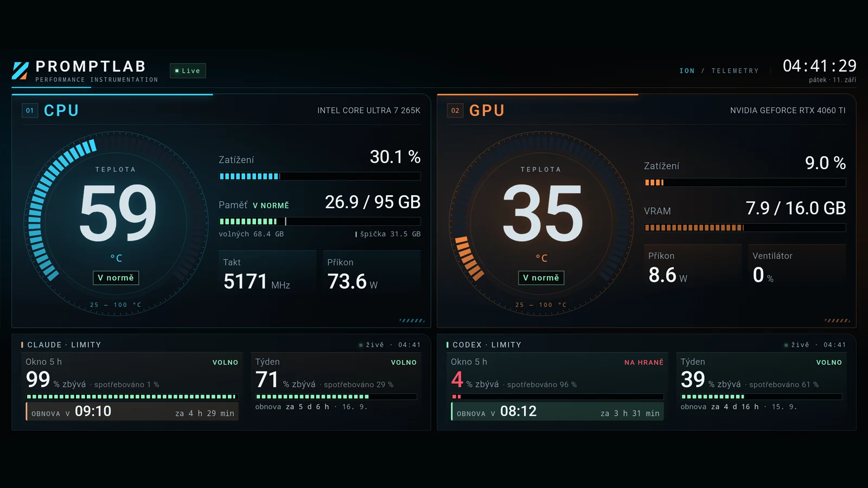
Task: Click the PromptLab striped logo icon
Action: click(x=20, y=70)
